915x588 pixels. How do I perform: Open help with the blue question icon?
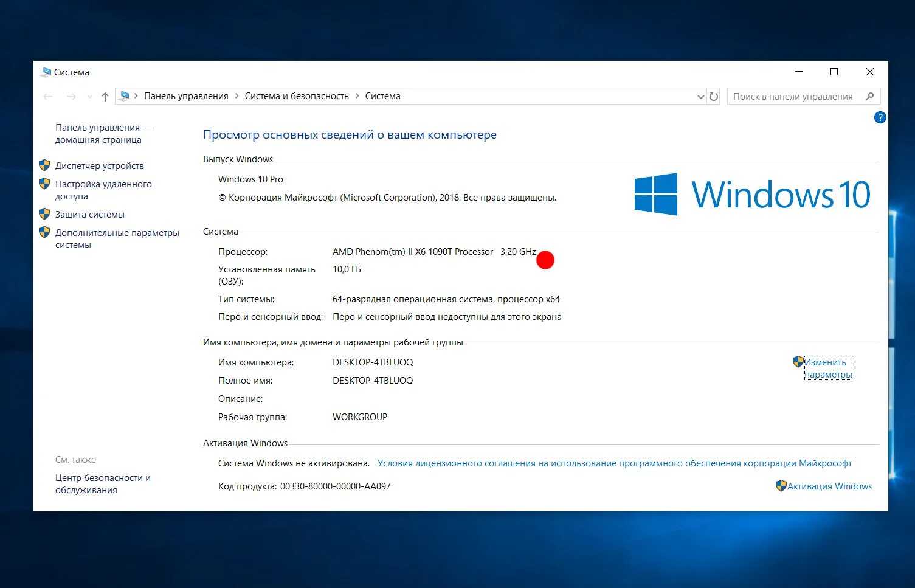pyautogui.click(x=880, y=117)
